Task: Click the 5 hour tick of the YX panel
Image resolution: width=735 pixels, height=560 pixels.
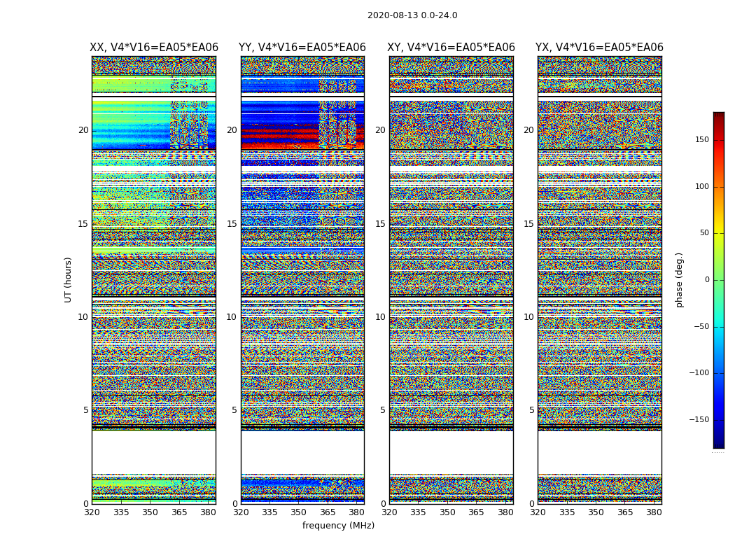Action: click(531, 410)
